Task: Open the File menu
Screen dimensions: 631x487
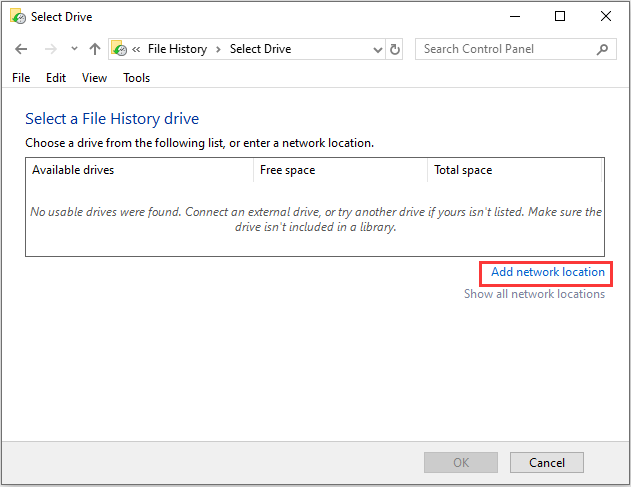Action: (x=21, y=78)
